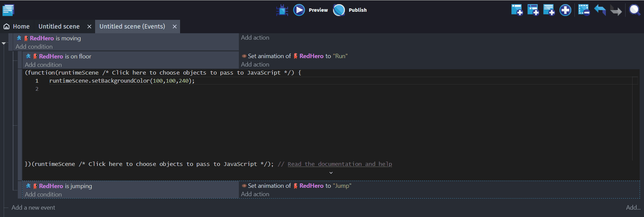Switch to the Untitled scene tab
The width and height of the screenshot is (644, 217).
tap(59, 27)
